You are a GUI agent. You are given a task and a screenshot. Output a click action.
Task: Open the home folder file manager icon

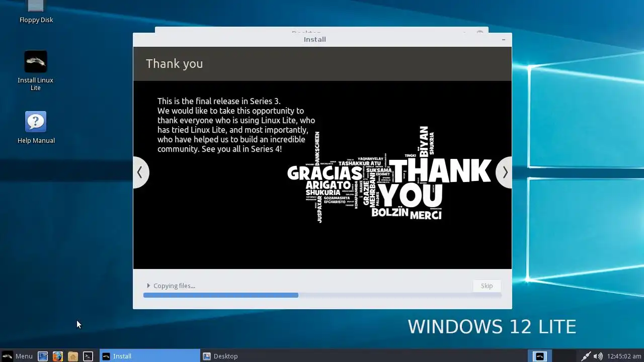pyautogui.click(x=73, y=356)
